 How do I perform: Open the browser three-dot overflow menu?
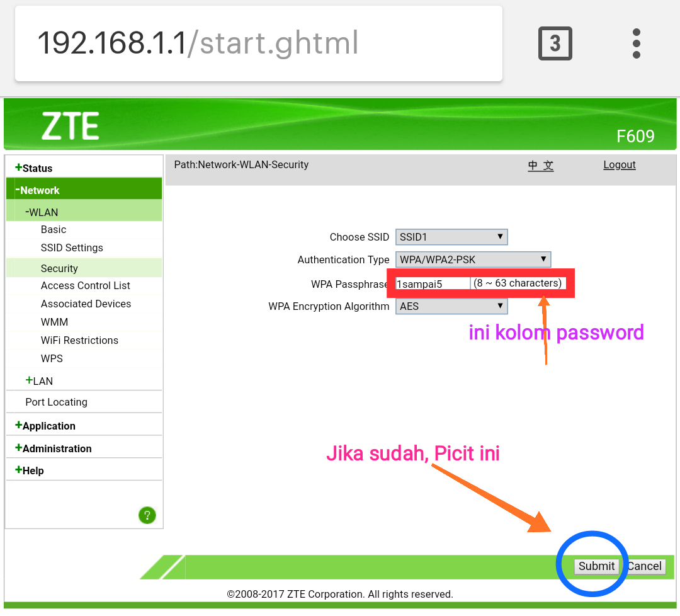click(x=636, y=43)
